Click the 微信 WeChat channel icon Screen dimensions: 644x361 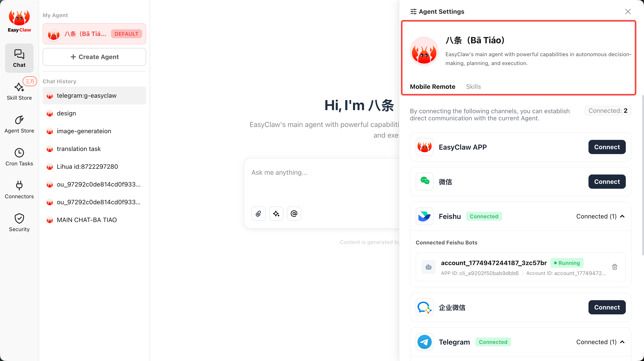click(425, 182)
